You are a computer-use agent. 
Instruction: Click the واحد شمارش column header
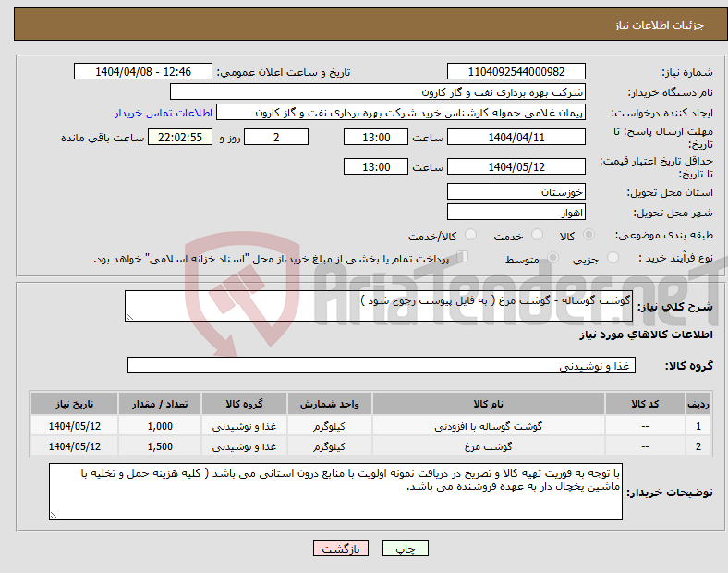[x=329, y=404]
